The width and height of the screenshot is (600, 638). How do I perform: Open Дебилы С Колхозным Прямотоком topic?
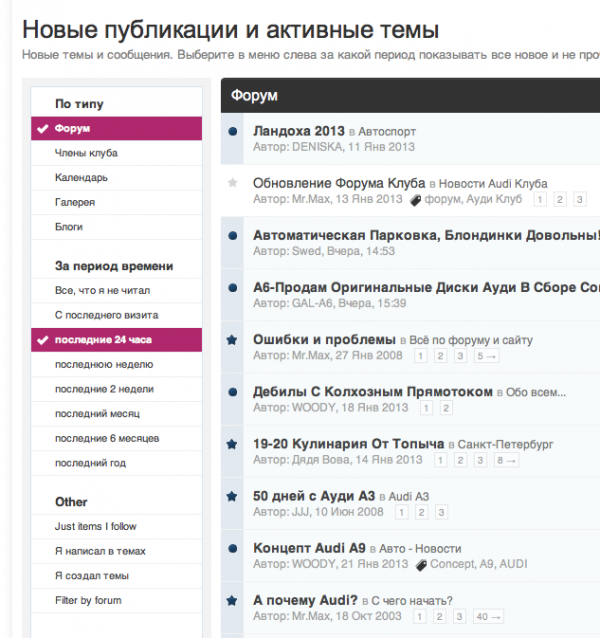[373, 391]
